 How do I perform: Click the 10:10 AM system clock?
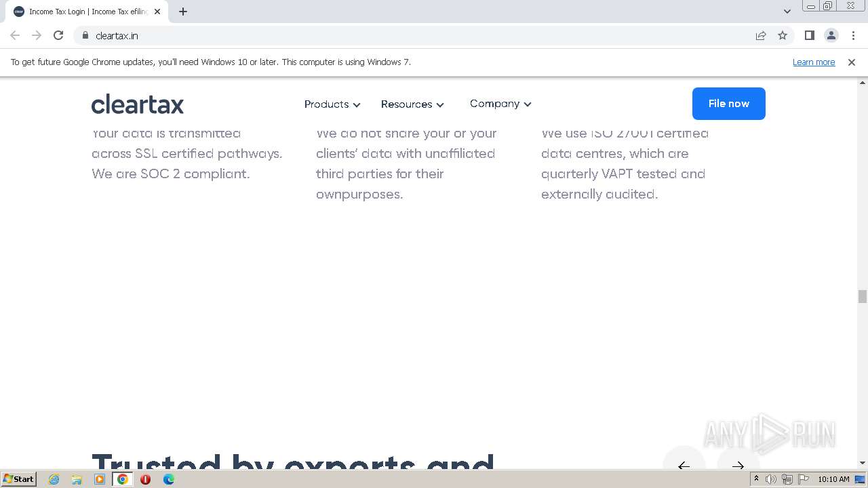[x=833, y=479]
